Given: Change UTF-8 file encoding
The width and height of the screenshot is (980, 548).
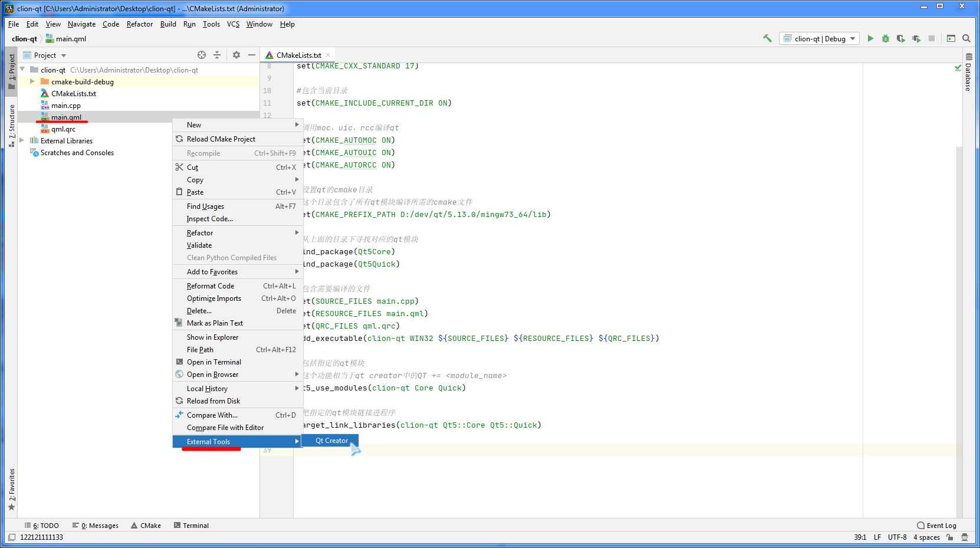Looking at the screenshot, I should point(897,537).
